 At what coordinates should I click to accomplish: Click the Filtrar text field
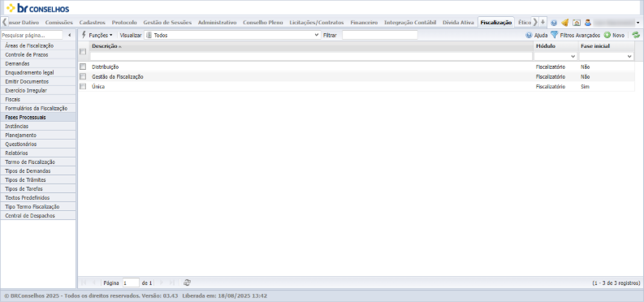380,35
